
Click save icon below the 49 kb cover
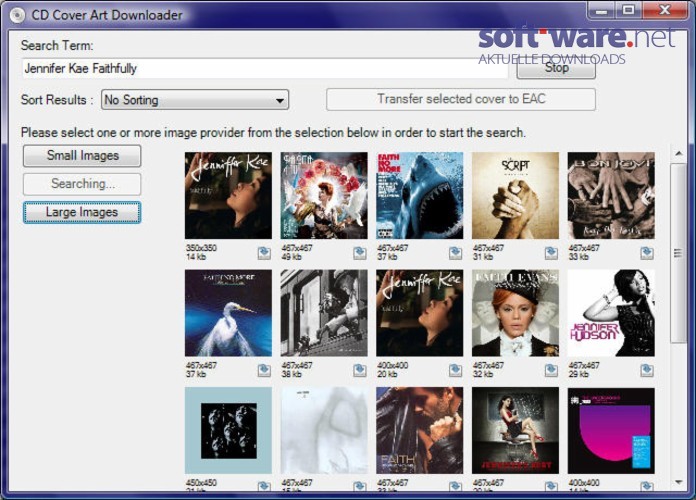(360, 253)
